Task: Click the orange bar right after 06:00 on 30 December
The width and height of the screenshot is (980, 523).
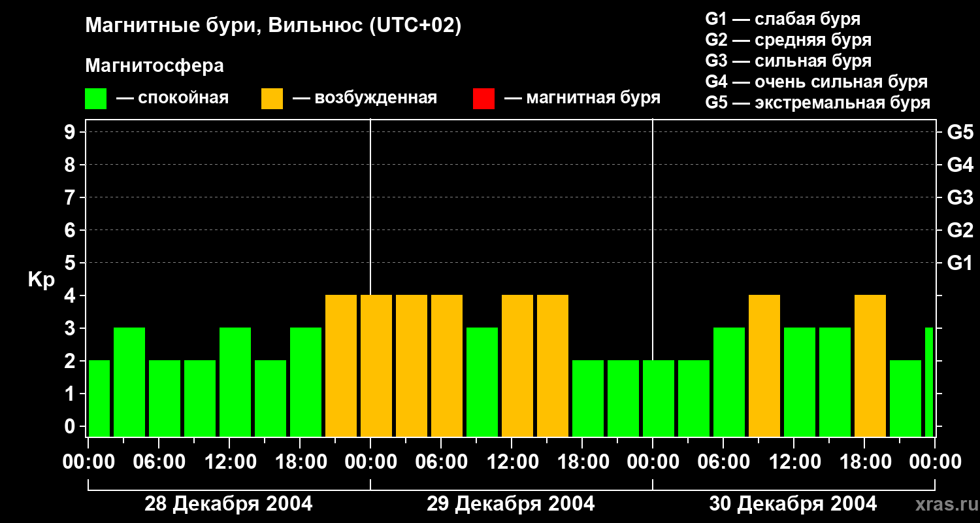Action: click(x=764, y=366)
